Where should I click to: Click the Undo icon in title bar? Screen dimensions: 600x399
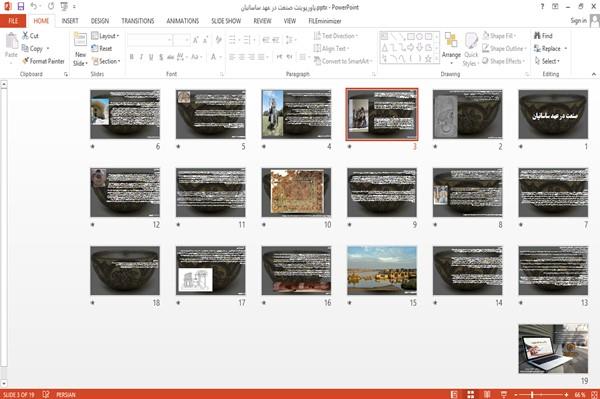click(34, 7)
